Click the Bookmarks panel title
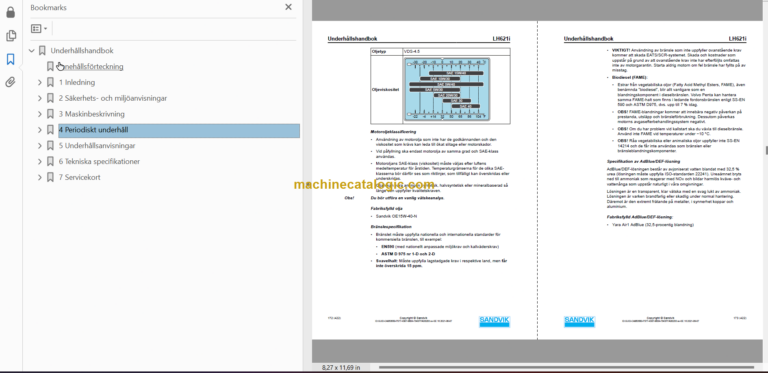768x373 pixels. point(48,7)
